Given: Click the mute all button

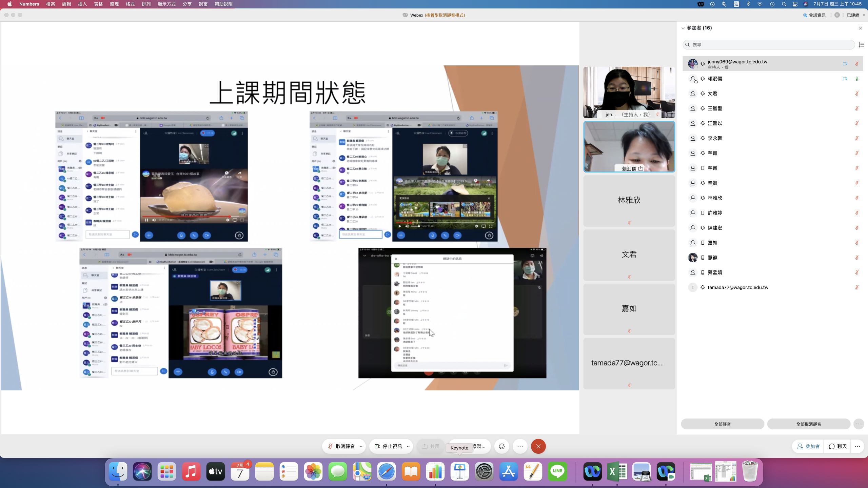Looking at the screenshot, I should click(x=722, y=424).
